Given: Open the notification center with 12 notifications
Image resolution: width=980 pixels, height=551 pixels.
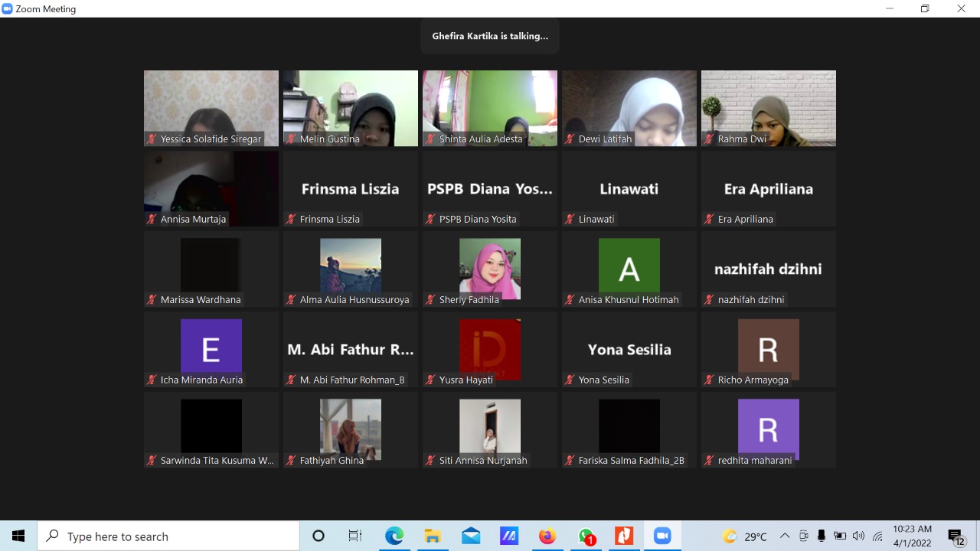Looking at the screenshot, I should pyautogui.click(x=955, y=536).
